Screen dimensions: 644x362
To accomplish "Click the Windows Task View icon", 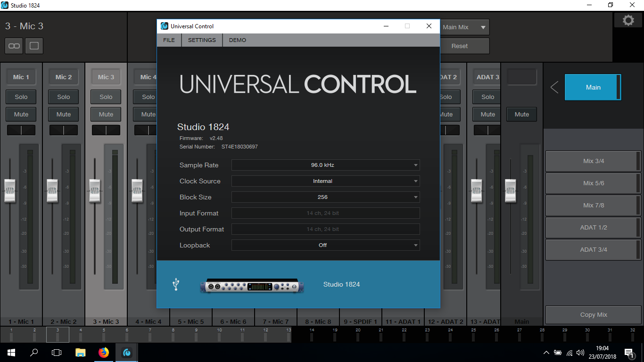I will pyautogui.click(x=57, y=353).
